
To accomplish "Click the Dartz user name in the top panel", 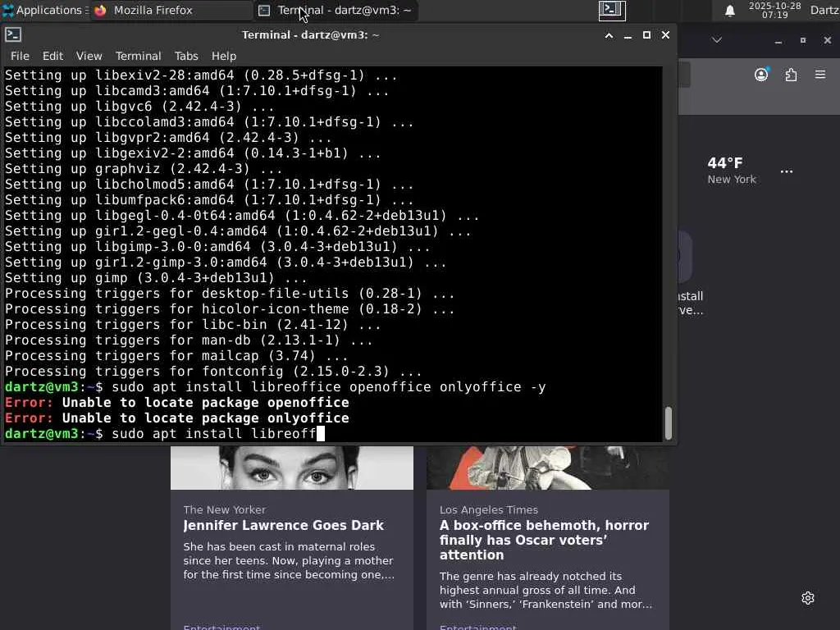I will pos(825,10).
